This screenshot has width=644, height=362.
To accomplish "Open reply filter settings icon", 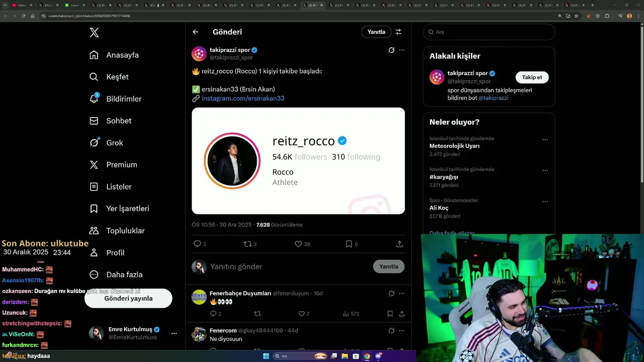I will click(398, 32).
